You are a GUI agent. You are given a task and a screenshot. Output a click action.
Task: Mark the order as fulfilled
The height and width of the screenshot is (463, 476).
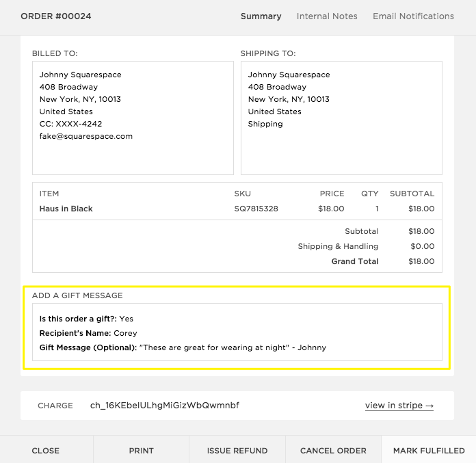click(x=429, y=451)
